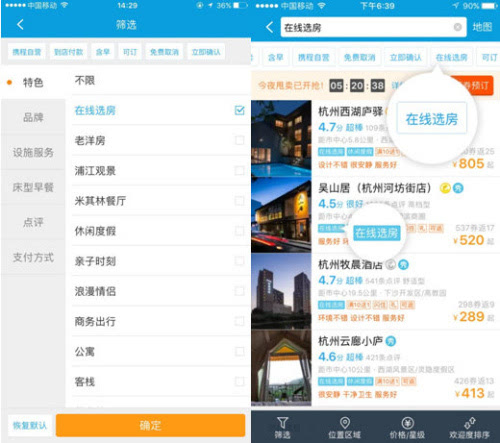Tick the 公寓 checkbox
The height and width of the screenshot is (443, 500).
click(240, 351)
